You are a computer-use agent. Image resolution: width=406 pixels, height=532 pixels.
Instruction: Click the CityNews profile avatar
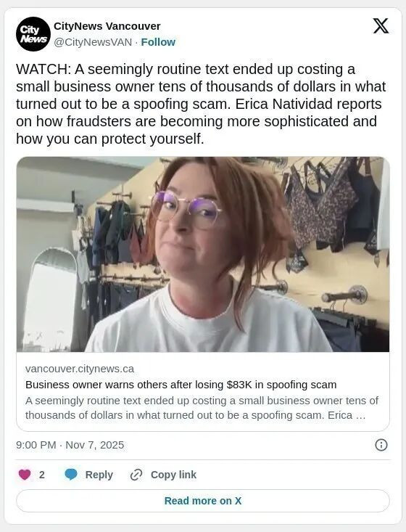pos(33,34)
